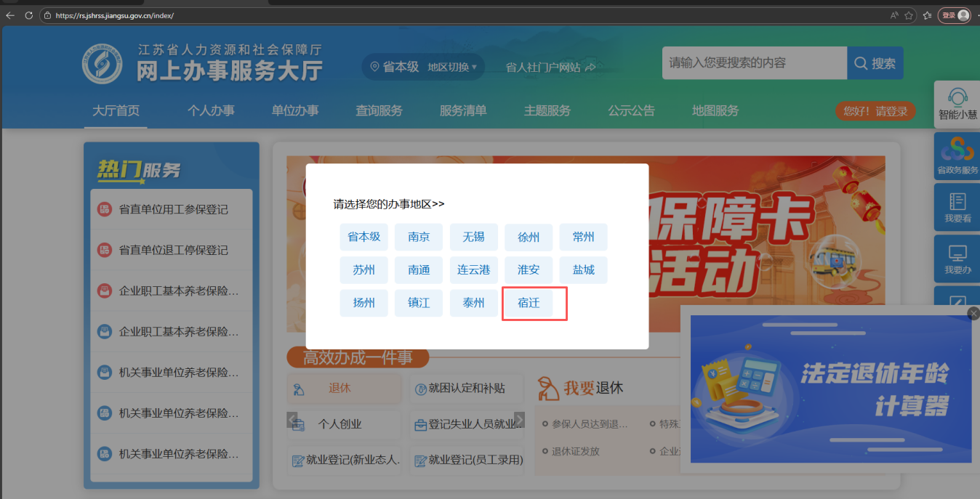980x499 pixels.
Task: Open 省直单位用工参保登记 in hot services
Action: 173,209
